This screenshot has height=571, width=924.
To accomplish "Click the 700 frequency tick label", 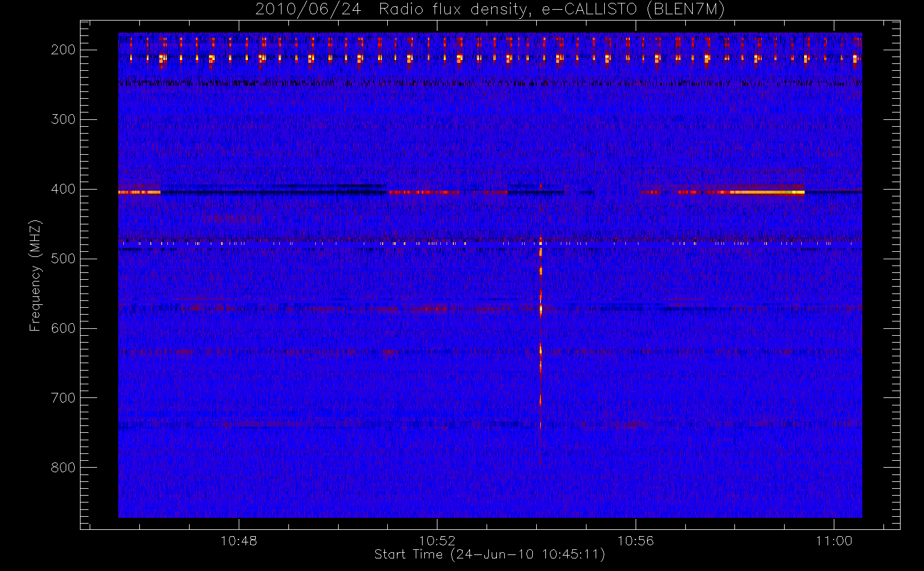I will pos(63,398).
